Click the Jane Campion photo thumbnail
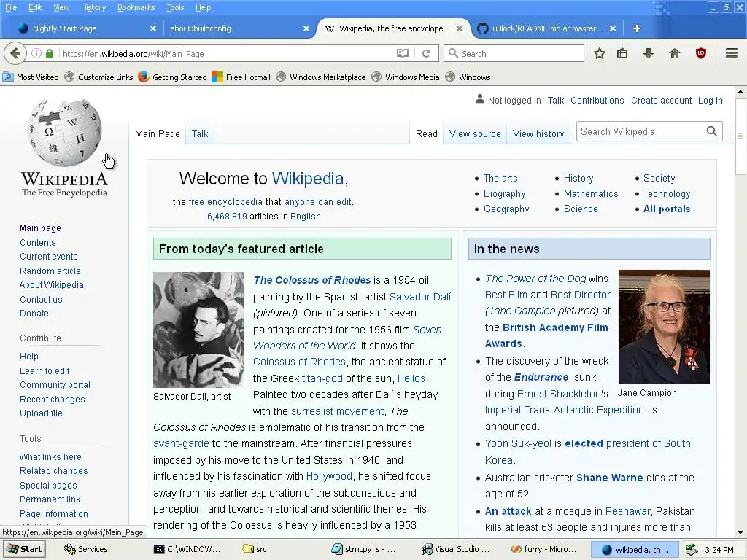747x560 pixels. pyautogui.click(x=664, y=327)
